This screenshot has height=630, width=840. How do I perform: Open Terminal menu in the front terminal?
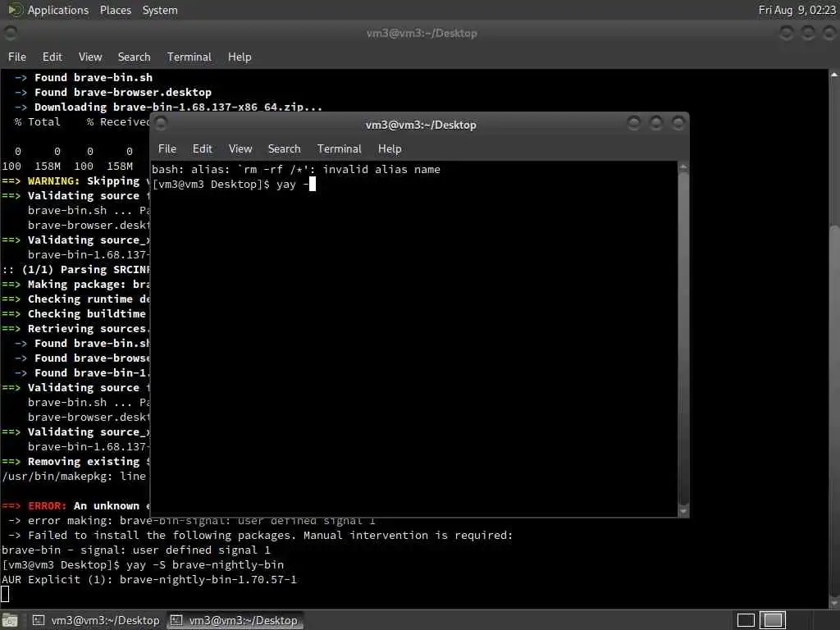click(x=339, y=149)
